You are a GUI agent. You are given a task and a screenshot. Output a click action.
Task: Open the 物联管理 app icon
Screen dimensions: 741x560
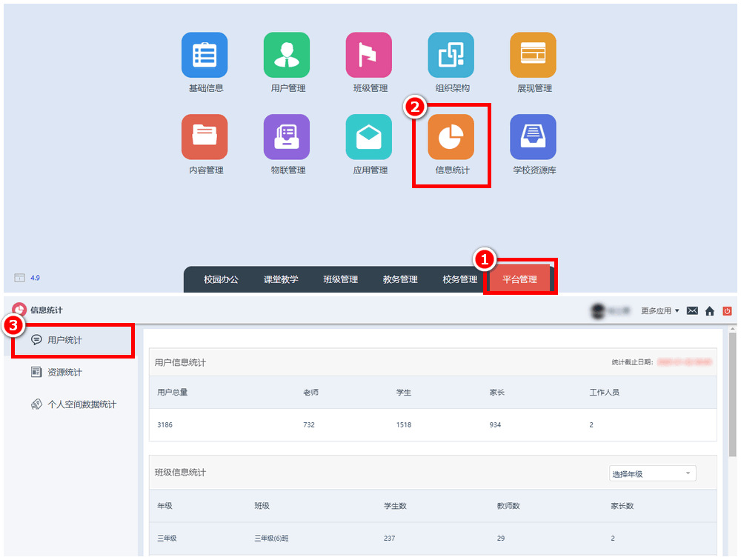(x=287, y=137)
